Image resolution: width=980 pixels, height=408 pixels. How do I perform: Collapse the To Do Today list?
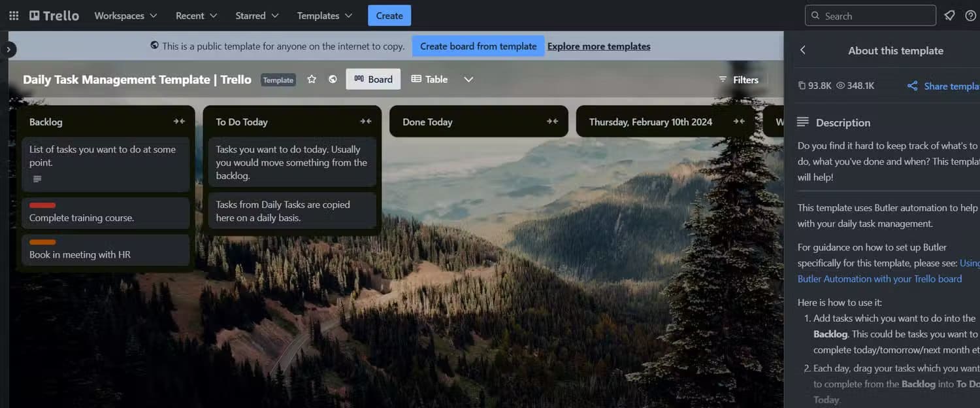366,122
